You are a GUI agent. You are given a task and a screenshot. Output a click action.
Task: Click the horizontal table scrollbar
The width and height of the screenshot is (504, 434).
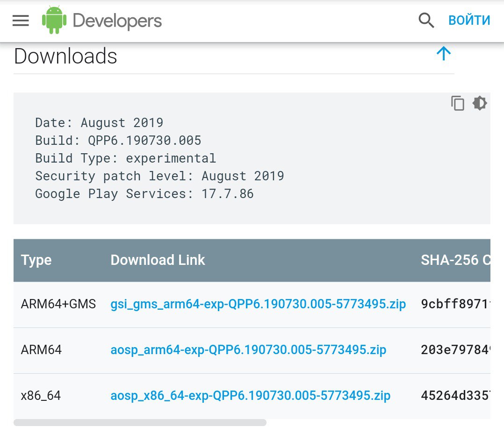point(140,422)
